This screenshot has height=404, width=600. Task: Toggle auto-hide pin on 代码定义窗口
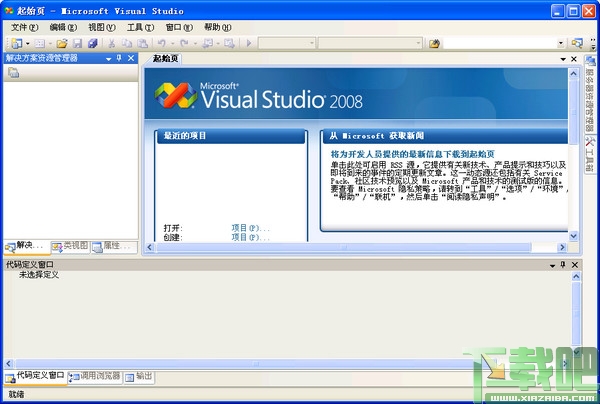pyautogui.click(x=563, y=265)
